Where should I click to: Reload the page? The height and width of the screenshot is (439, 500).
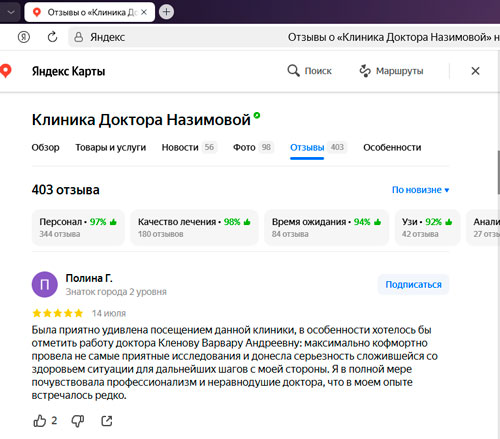coord(52,37)
